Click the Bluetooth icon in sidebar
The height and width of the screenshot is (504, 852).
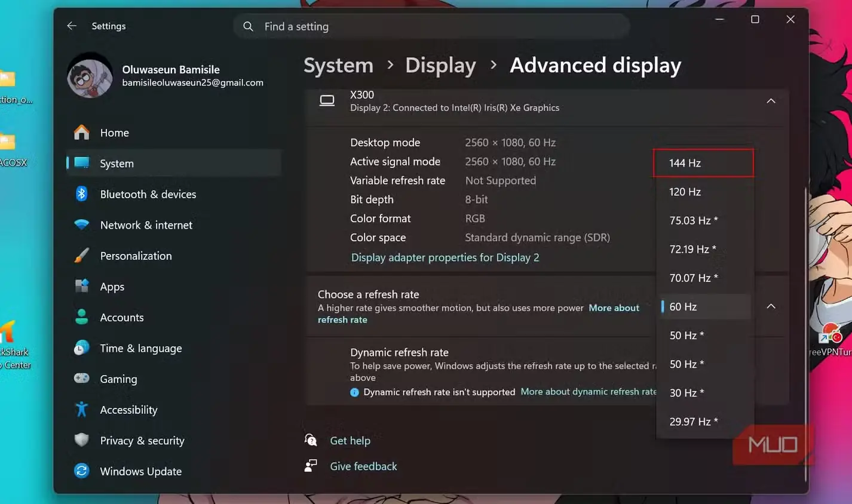pyautogui.click(x=82, y=194)
